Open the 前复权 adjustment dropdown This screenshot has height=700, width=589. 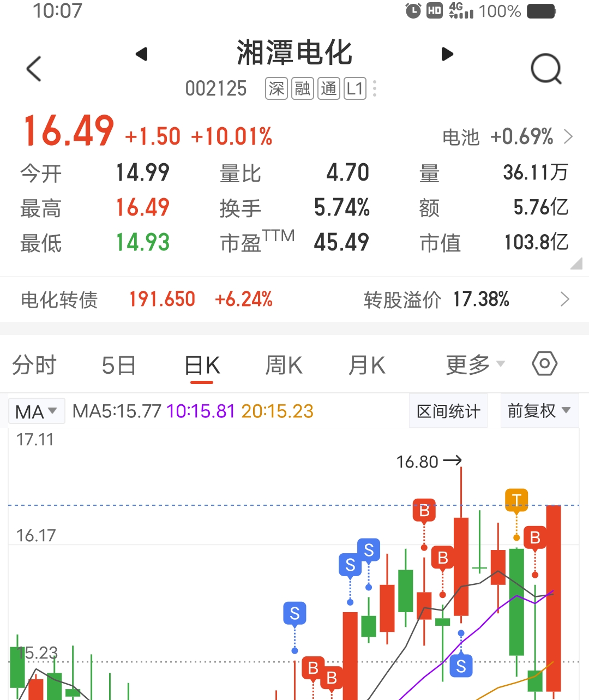539,411
